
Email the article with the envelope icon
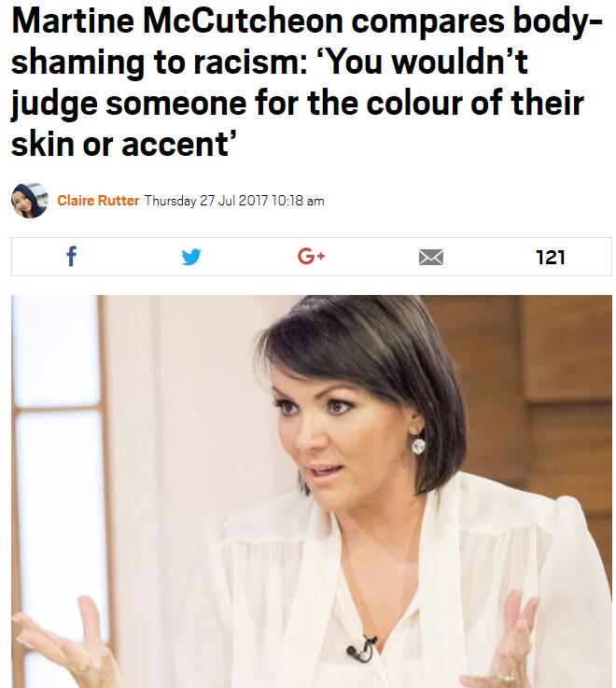point(431,257)
